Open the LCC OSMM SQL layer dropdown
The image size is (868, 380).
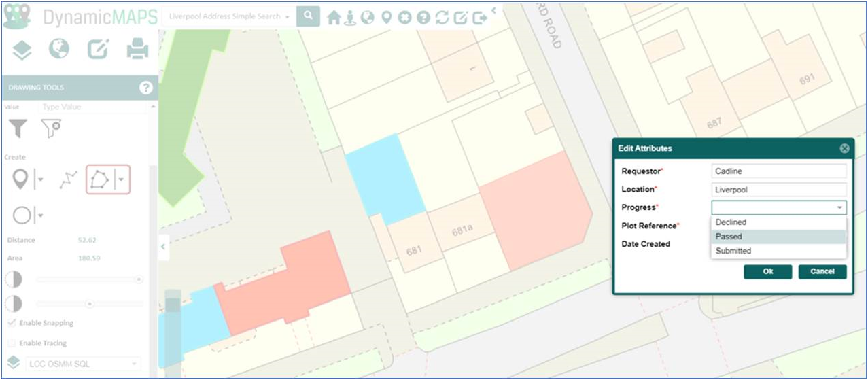83,364
